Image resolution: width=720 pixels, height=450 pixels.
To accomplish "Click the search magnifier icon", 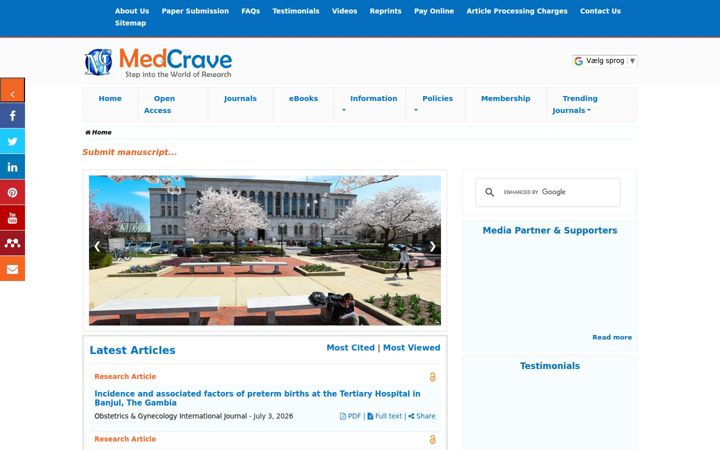I will (x=489, y=192).
